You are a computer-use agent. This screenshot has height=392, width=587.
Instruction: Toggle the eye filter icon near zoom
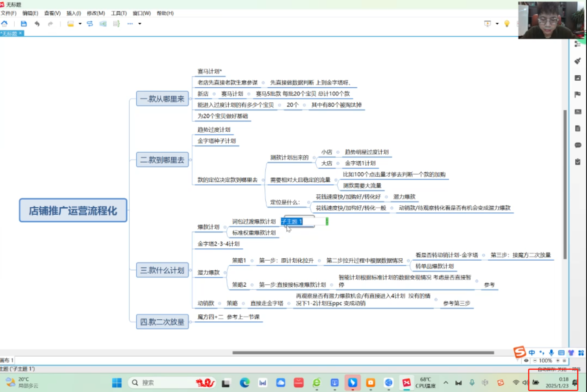pos(526,361)
